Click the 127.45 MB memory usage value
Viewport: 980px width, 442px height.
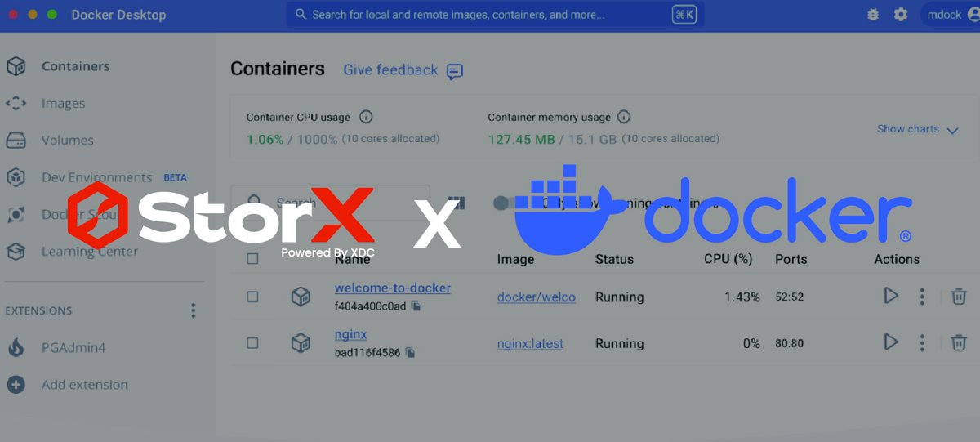click(x=521, y=139)
